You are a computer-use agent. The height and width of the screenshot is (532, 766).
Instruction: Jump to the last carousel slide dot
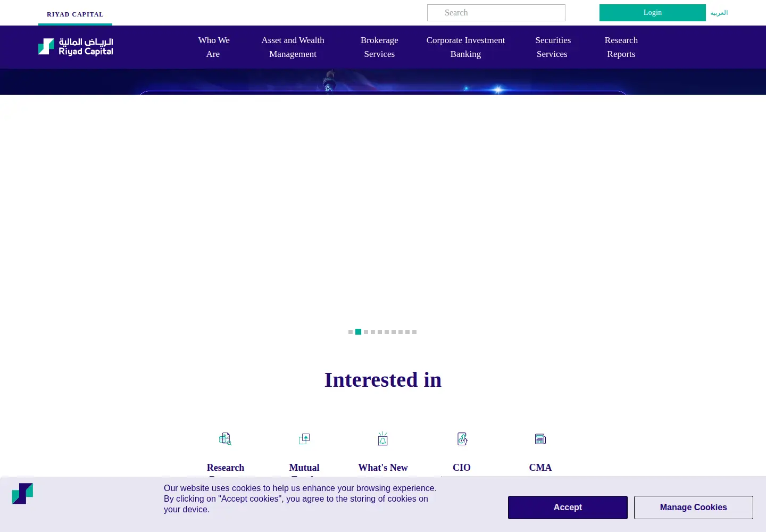point(414,332)
